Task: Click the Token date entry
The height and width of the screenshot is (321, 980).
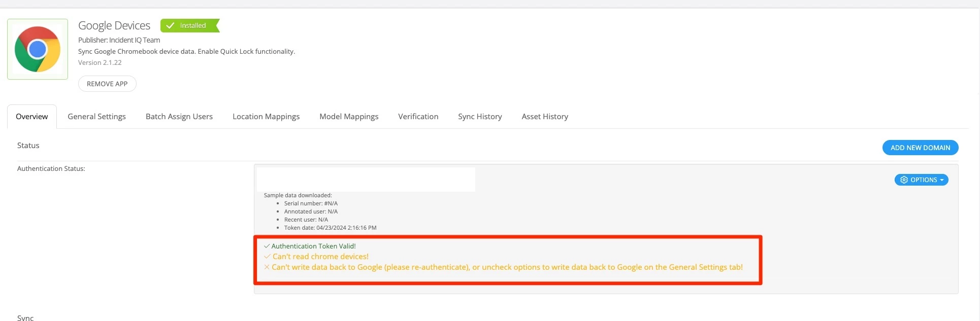Action: [330, 228]
